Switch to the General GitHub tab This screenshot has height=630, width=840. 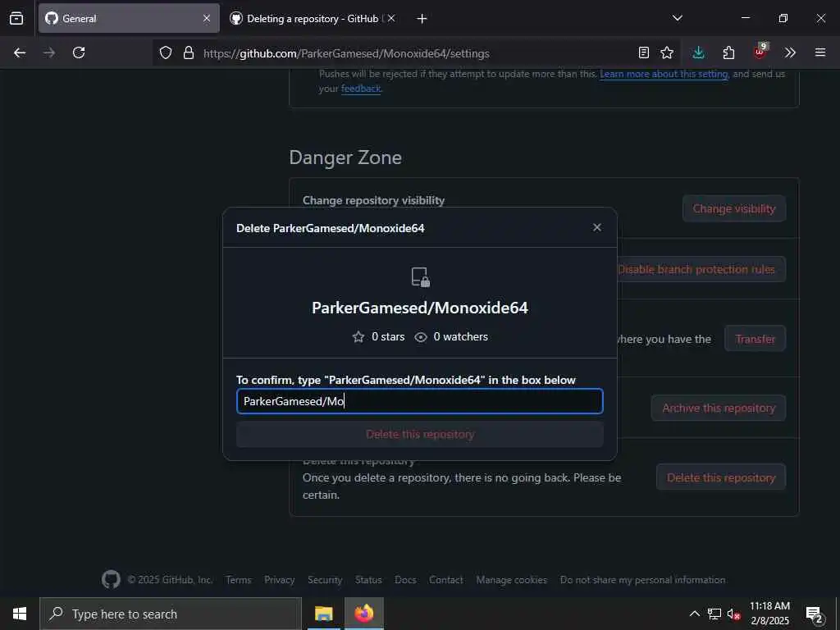pos(129,19)
